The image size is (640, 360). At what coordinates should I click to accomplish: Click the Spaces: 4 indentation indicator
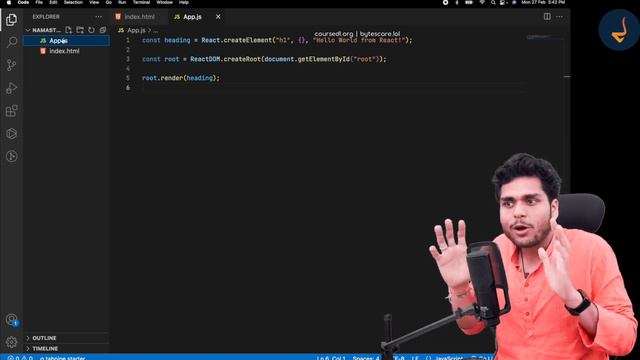point(366,358)
